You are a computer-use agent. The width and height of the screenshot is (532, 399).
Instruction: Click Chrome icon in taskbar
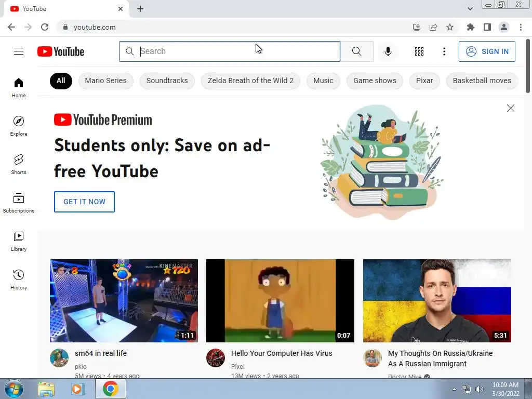coord(111,389)
